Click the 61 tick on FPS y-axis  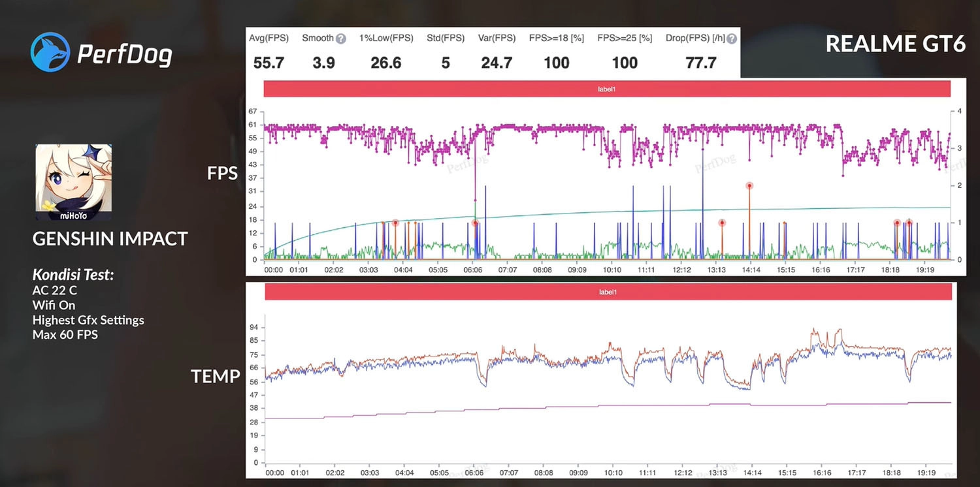click(252, 124)
